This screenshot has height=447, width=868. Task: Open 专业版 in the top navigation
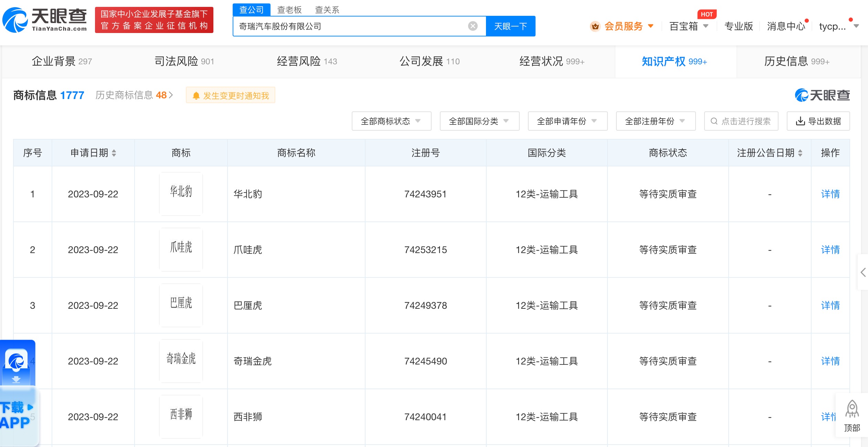[x=739, y=26]
